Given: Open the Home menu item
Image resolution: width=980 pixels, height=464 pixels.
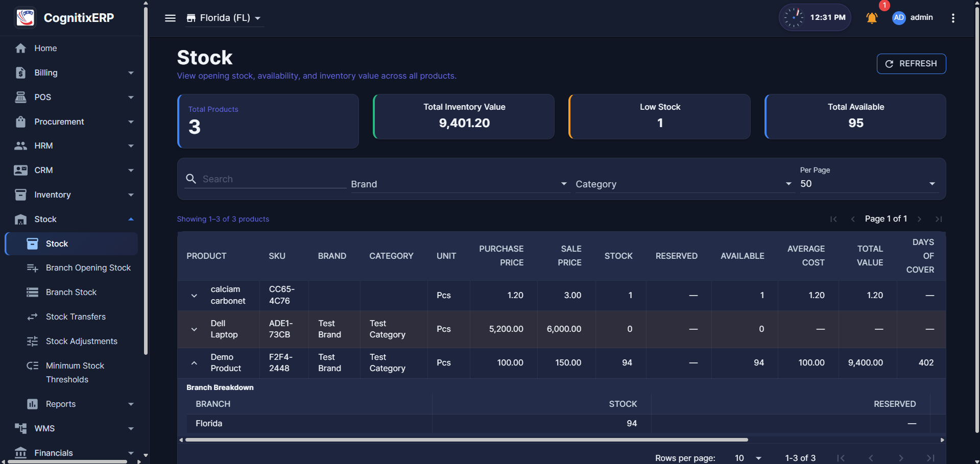Looking at the screenshot, I should point(71,48).
